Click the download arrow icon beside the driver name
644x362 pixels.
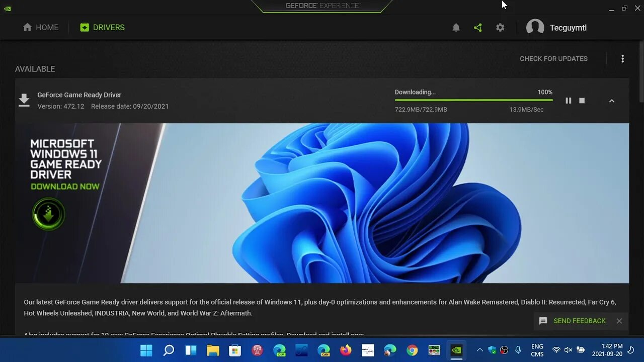click(24, 100)
